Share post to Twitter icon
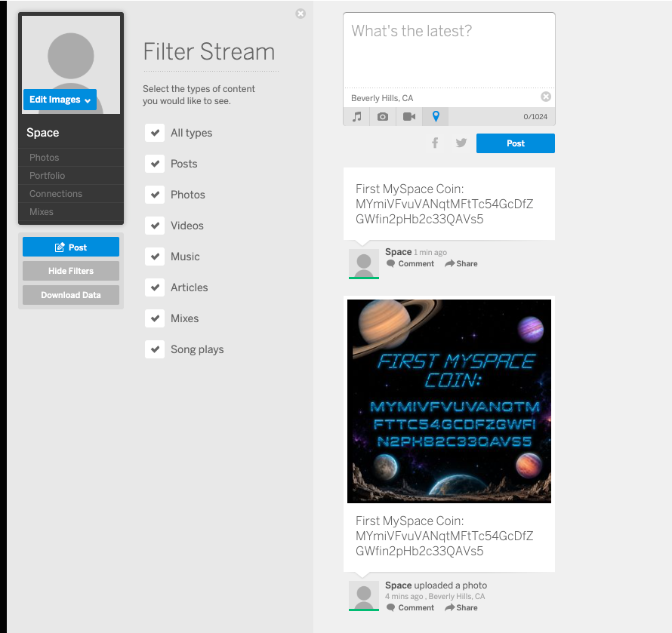 (461, 143)
